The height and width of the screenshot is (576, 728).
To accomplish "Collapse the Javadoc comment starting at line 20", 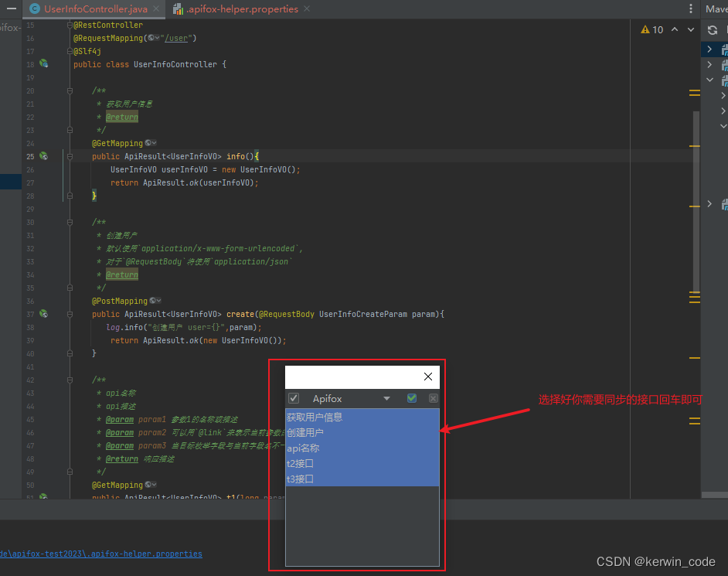I will [x=70, y=91].
